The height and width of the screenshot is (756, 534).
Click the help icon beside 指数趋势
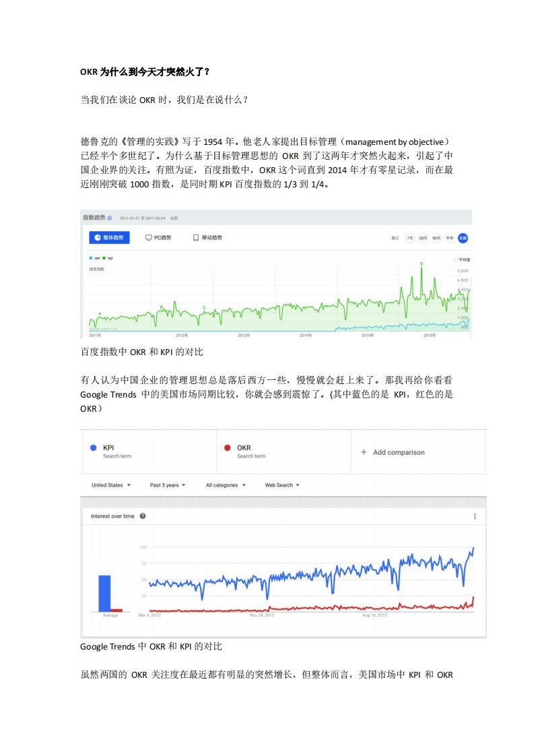pyautogui.click(x=110, y=218)
